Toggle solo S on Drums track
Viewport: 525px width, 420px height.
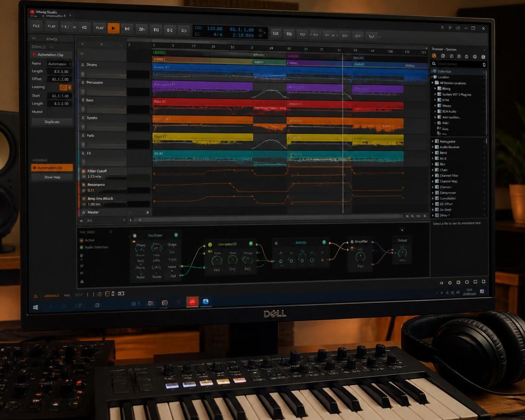[x=83, y=65]
